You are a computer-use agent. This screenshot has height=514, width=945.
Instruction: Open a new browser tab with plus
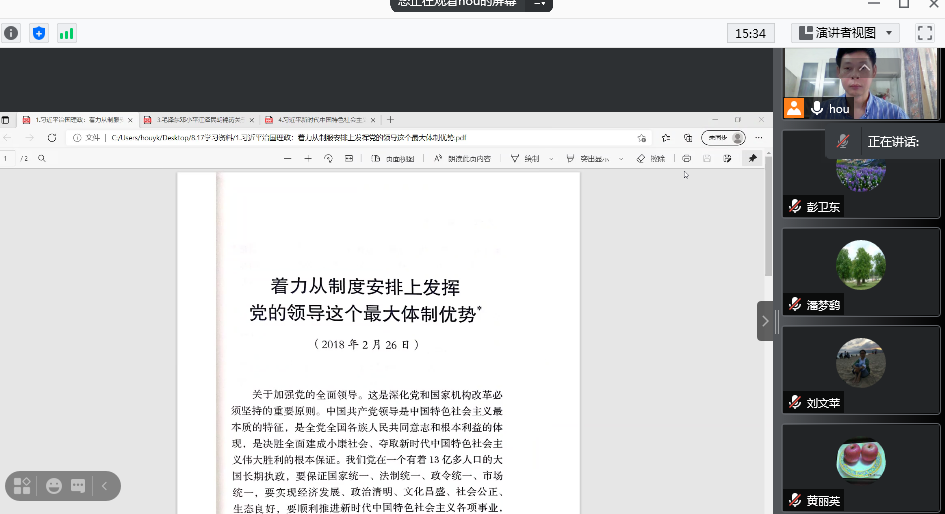coord(391,120)
